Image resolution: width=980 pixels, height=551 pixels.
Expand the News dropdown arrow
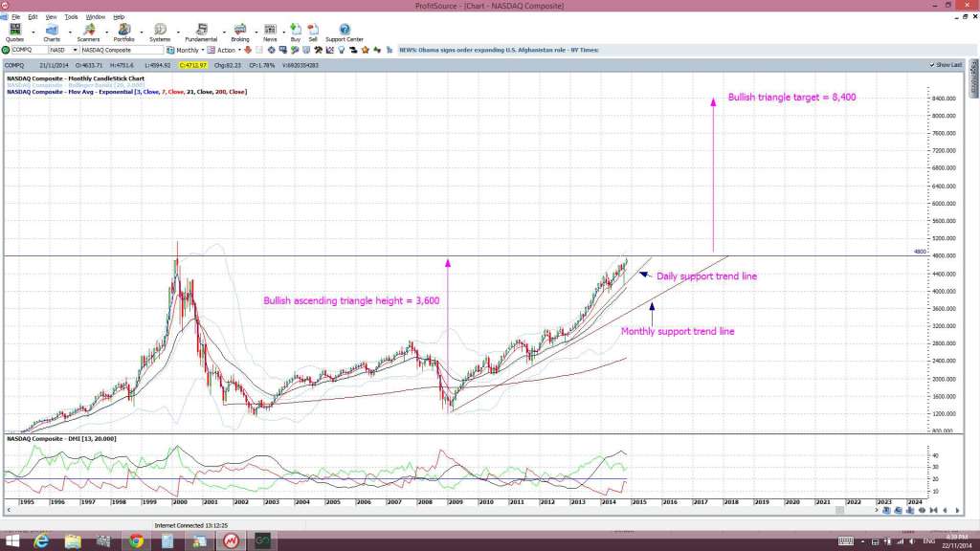[x=283, y=32]
